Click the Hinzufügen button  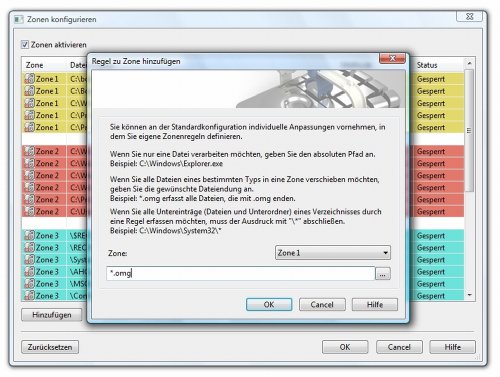[52, 315]
